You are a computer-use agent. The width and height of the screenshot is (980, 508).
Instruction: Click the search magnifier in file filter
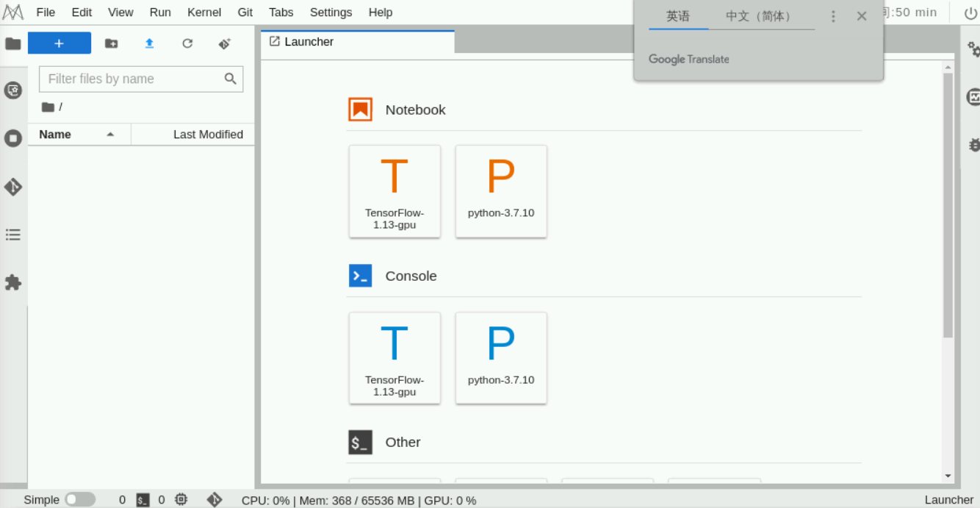(x=231, y=79)
